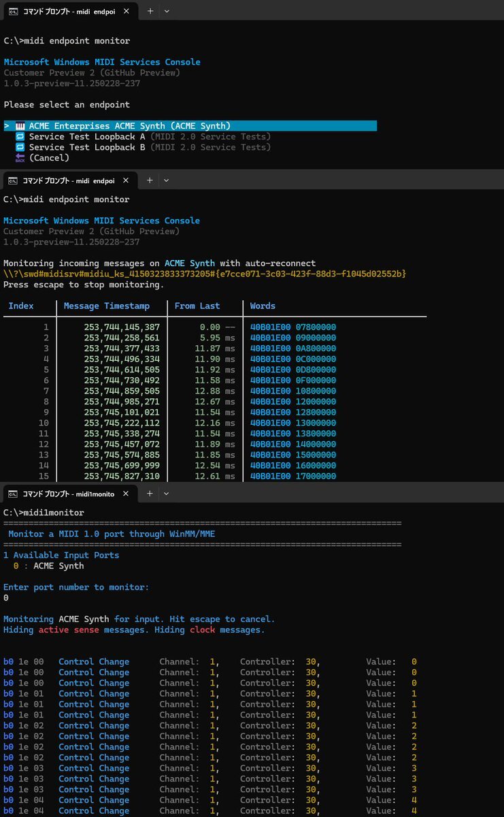Select the コマンド プロンプト tab in the monitoring table window
This screenshot has width=504, height=817.
click(x=69, y=180)
